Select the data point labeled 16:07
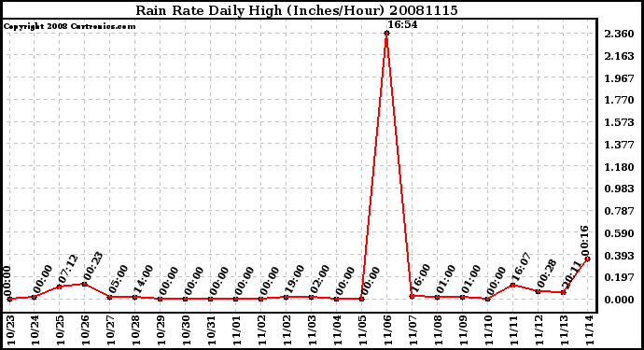This screenshot has height=350, width=644. pos(512,285)
